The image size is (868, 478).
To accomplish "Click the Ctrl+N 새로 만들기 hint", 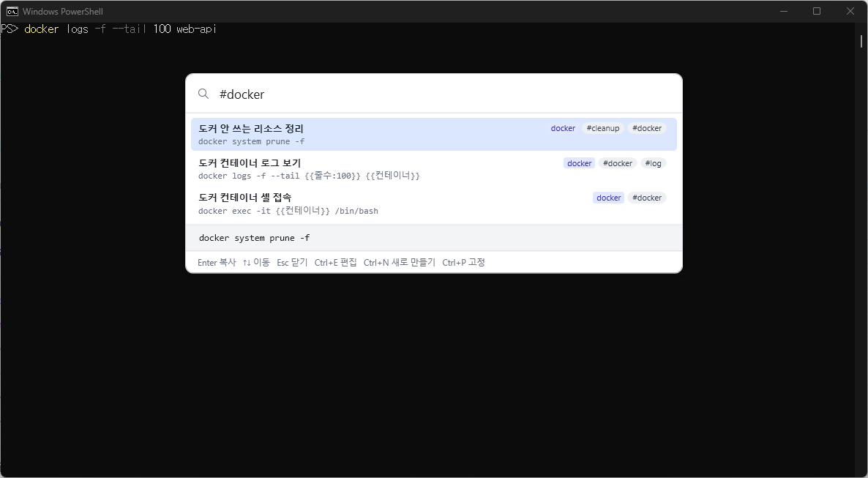I will [399, 263].
